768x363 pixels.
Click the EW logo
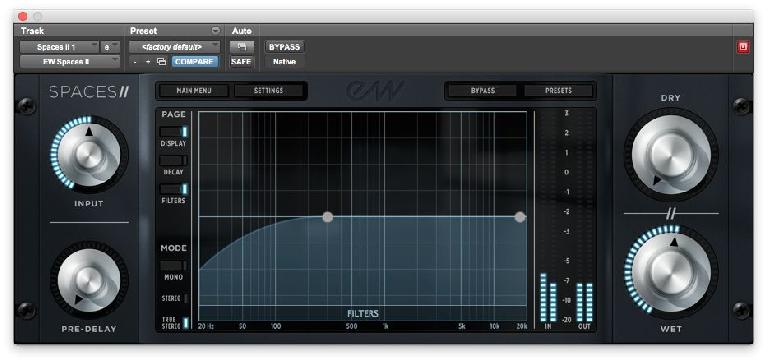click(375, 90)
